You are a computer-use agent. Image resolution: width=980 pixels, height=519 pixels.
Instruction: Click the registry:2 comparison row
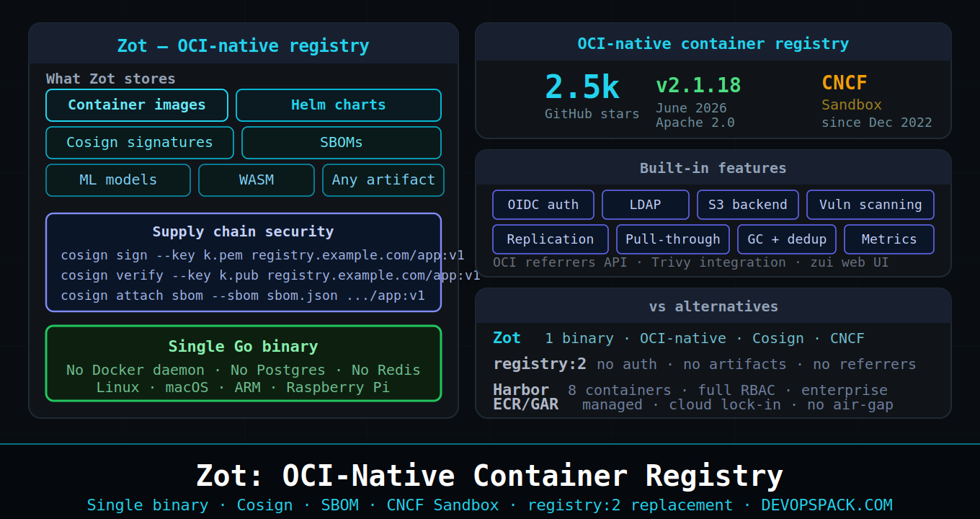coord(705,364)
